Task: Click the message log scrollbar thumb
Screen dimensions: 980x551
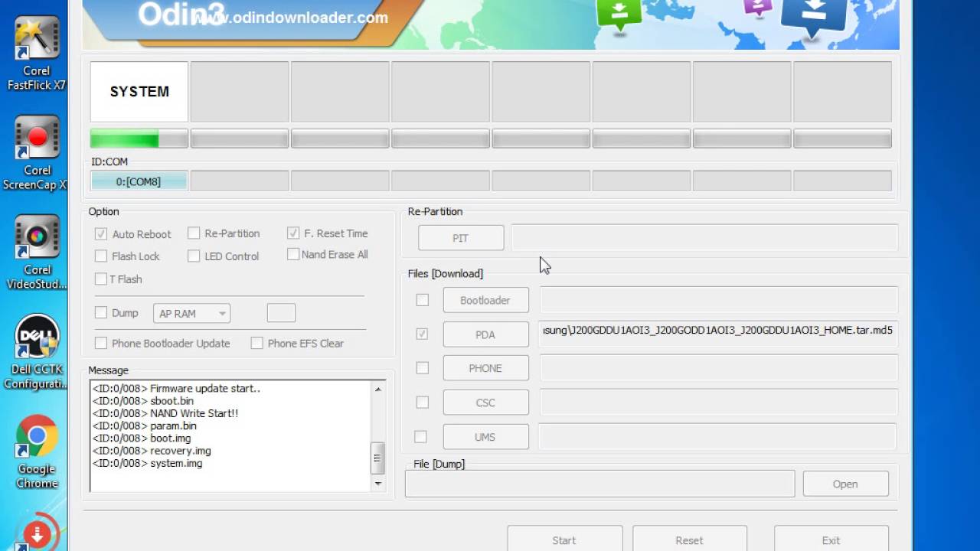Action: [x=377, y=458]
